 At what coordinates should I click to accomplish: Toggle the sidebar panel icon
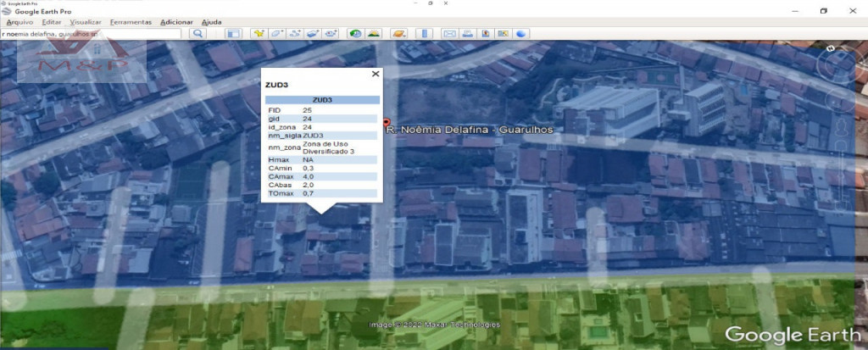[x=234, y=33]
